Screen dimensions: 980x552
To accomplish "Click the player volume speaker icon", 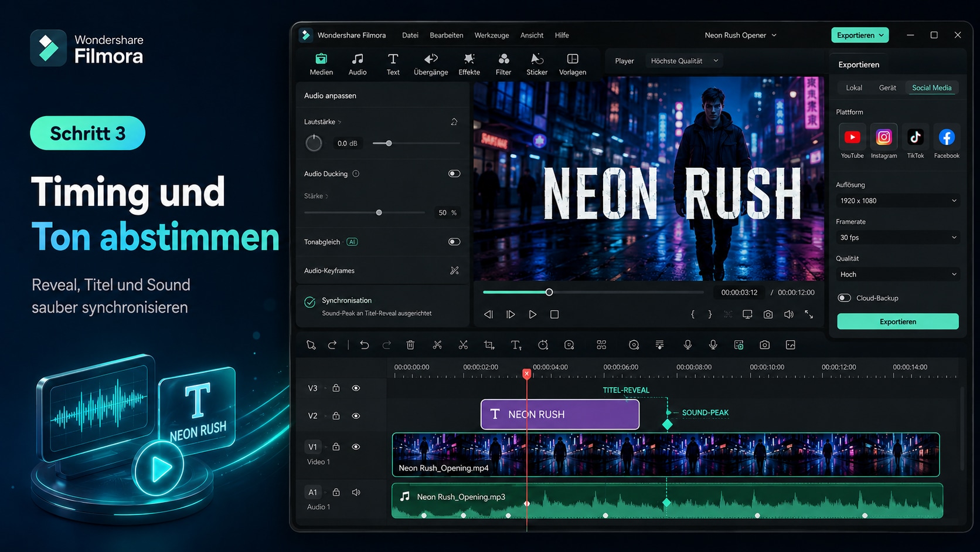I will click(x=789, y=314).
